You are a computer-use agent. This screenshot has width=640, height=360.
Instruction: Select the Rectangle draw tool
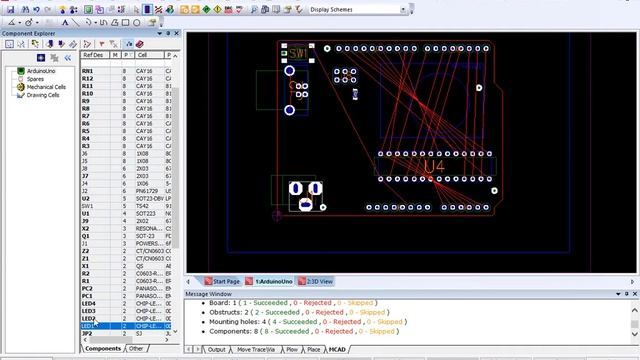coord(125,22)
